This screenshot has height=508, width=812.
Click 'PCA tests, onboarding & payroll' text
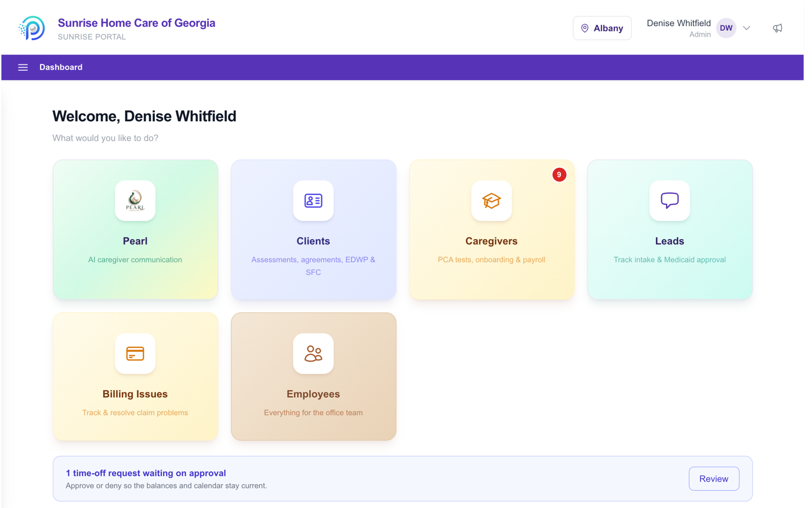click(491, 260)
